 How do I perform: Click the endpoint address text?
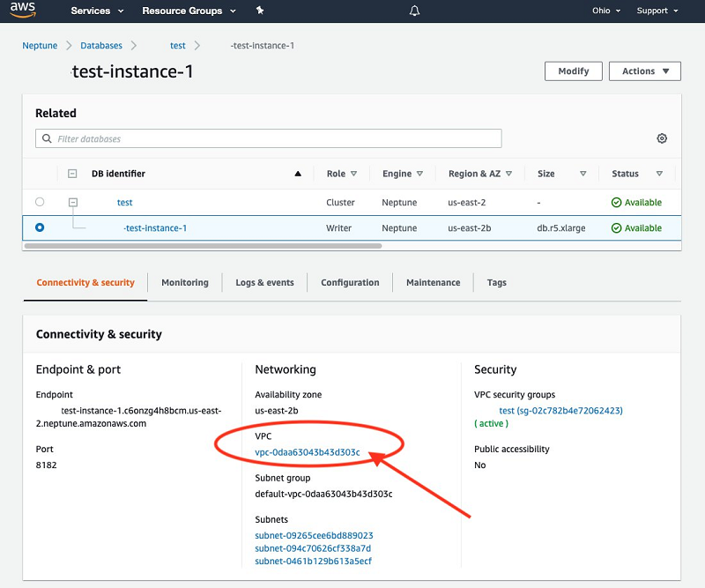click(129, 417)
